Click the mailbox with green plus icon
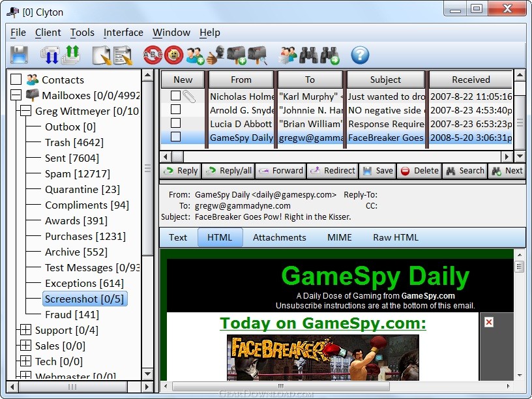 [237, 55]
